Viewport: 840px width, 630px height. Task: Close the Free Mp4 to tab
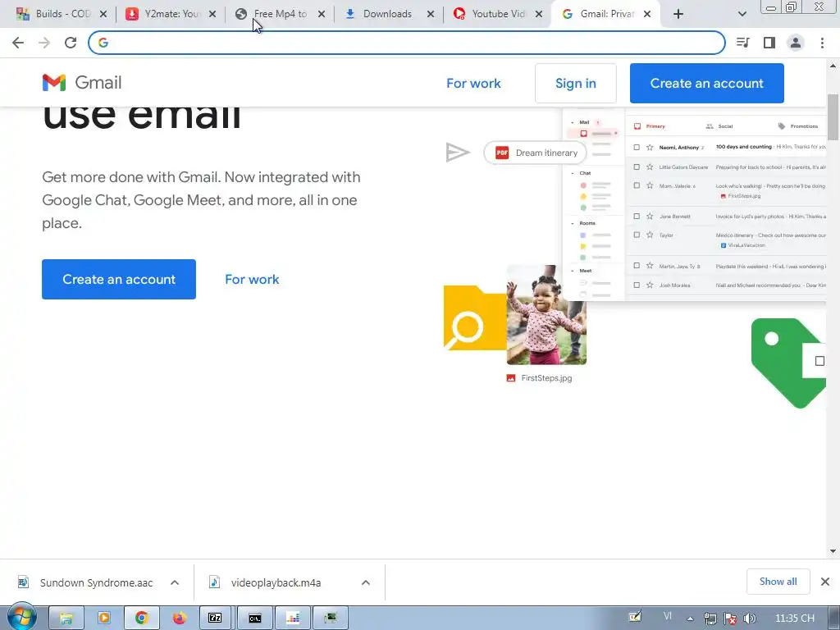coord(322,14)
